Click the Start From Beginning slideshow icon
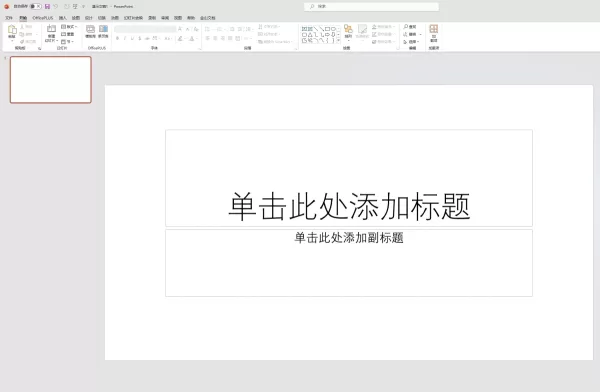The width and height of the screenshot is (600, 392). 75,7
